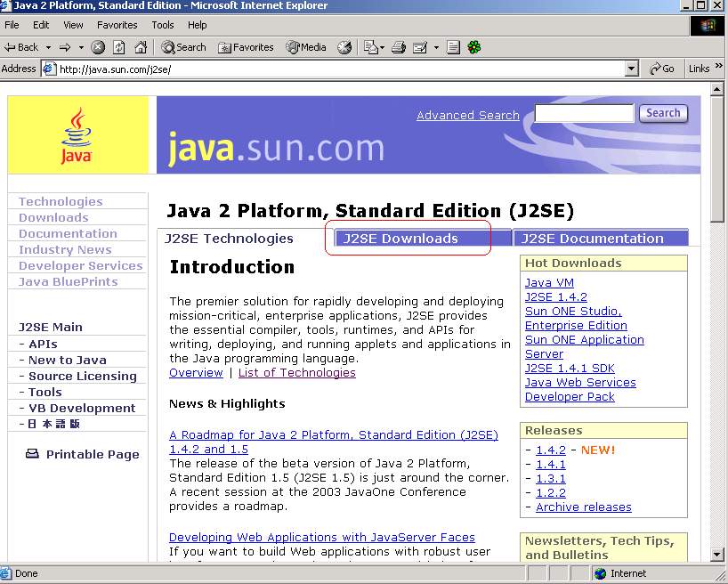Image resolution: width=728 pixels, height=584 pixels.
Task: Click the Windows flag throbber logo
Action: (708, 26)
